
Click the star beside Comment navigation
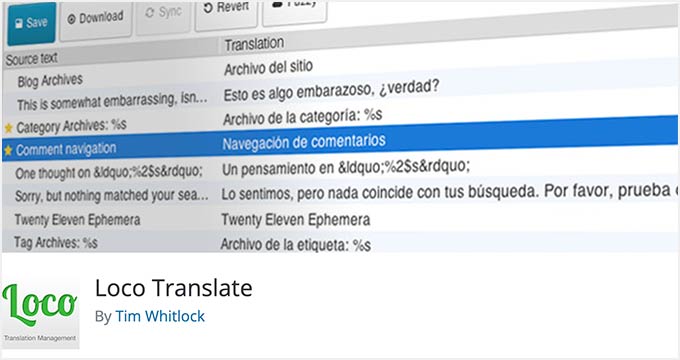click(x=8, y=151)
